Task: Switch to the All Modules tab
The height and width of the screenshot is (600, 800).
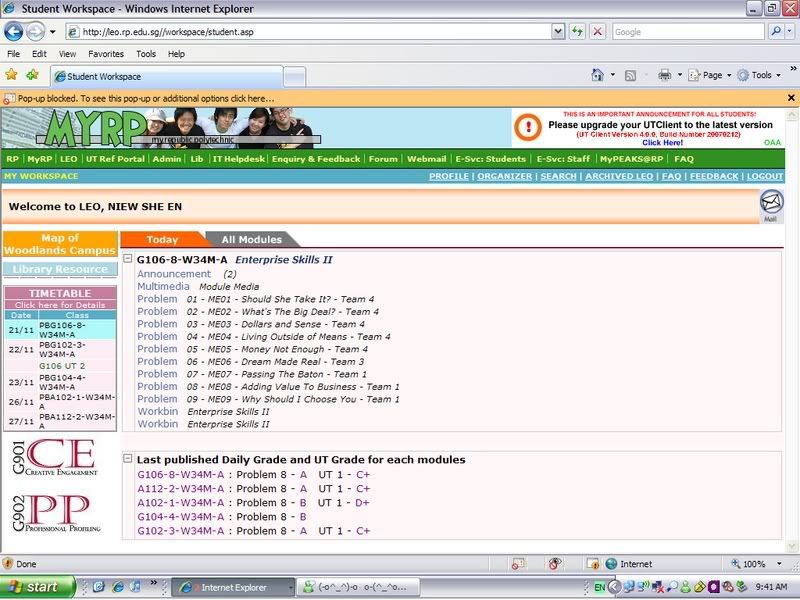Action: [x=251, y=240]
